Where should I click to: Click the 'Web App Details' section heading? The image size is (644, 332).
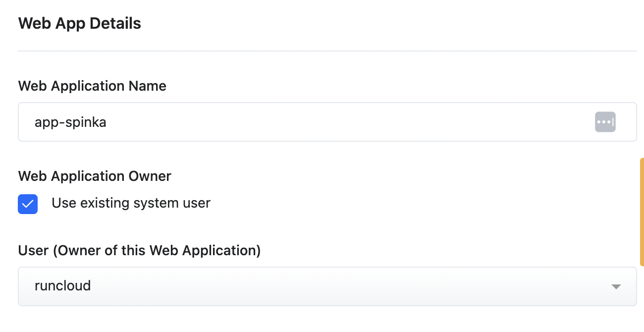pyautogui.click(x=79, y=23)
